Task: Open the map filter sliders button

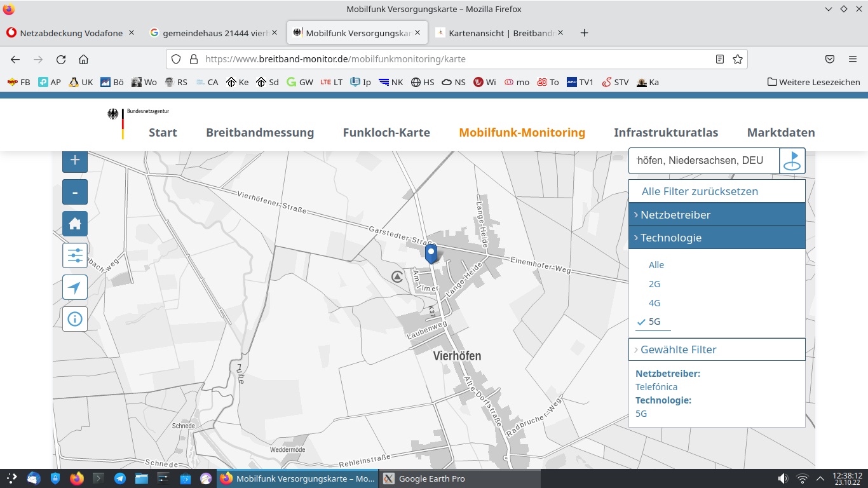Action: [75, 255]
